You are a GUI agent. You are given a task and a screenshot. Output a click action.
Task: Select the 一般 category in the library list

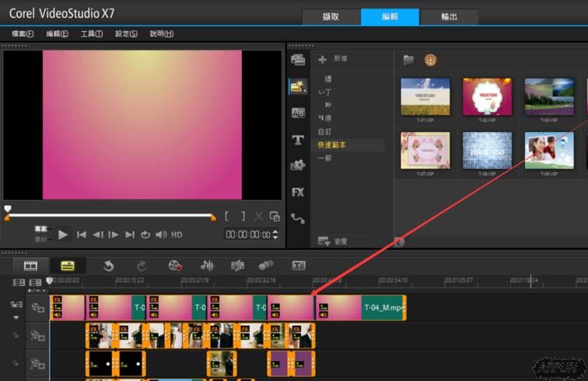tap(324, 158)
